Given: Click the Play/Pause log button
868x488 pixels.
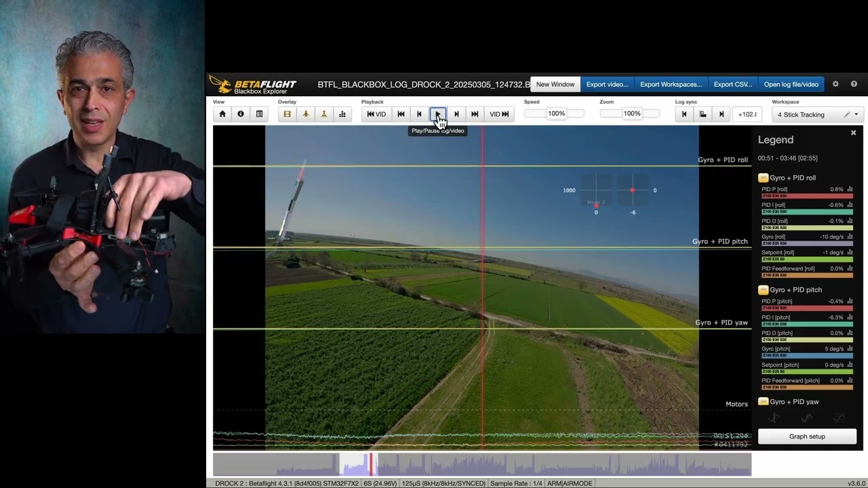Looking at the screenshot, I should pos(438,114).
